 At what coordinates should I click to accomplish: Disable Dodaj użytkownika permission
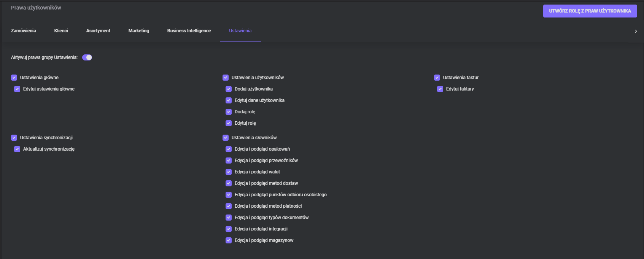tap(229, 89)
